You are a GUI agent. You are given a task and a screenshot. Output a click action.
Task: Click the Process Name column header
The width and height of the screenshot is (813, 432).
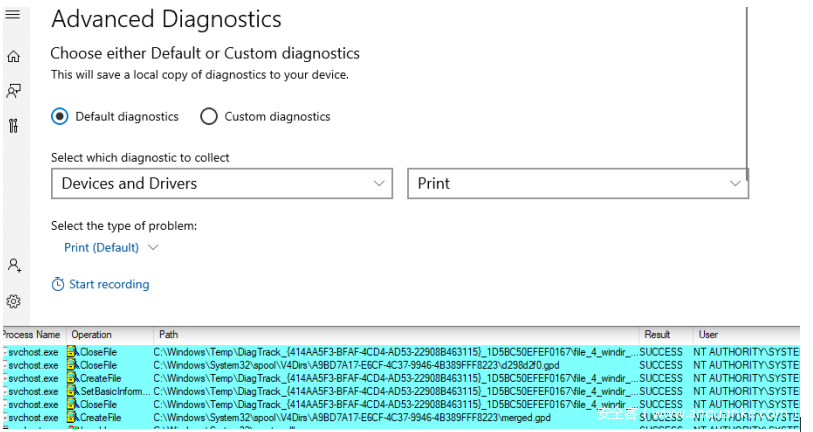coord(32,334)
